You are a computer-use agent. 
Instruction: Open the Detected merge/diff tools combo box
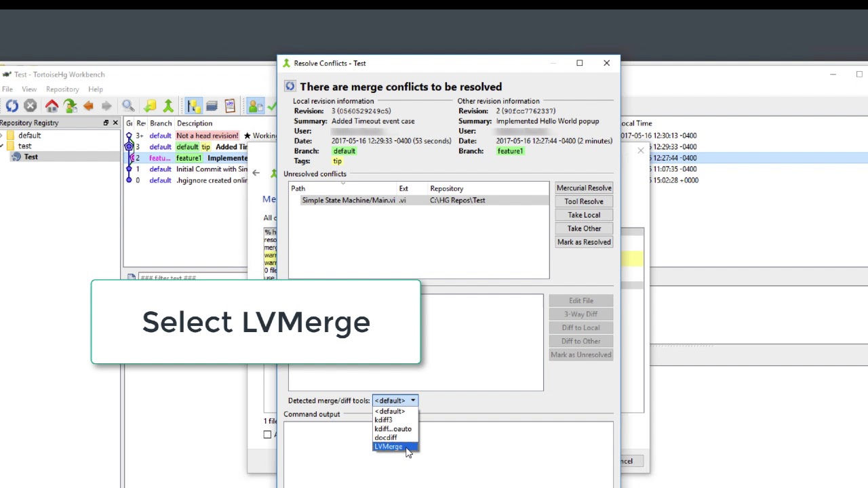click(395, 401)
